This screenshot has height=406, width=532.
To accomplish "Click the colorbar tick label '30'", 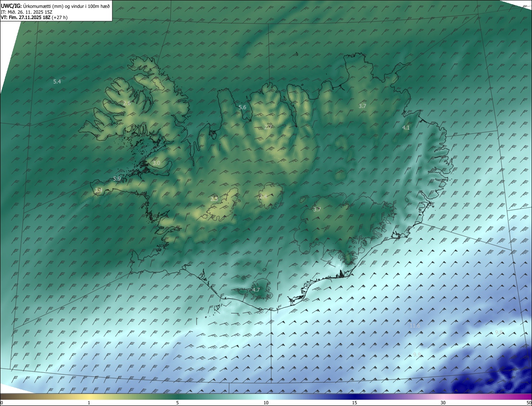I will pyautogui.click(x=443, y=403).
